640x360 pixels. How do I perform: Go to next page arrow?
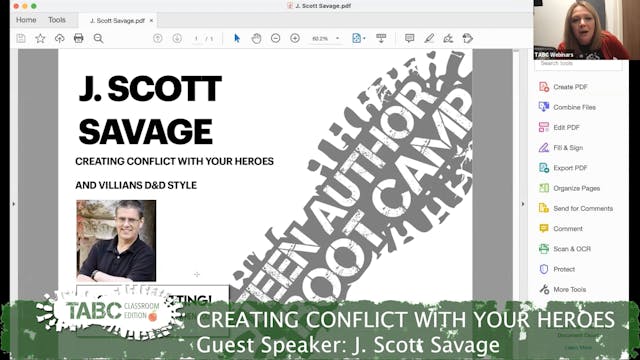pos(177,38)
